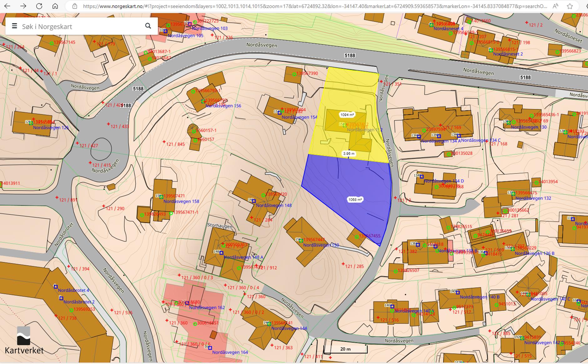The width and height of the screenshot is (588, 364).
Task: Click the Nordåsvegen 103 address label
Action: pos(210,28)
